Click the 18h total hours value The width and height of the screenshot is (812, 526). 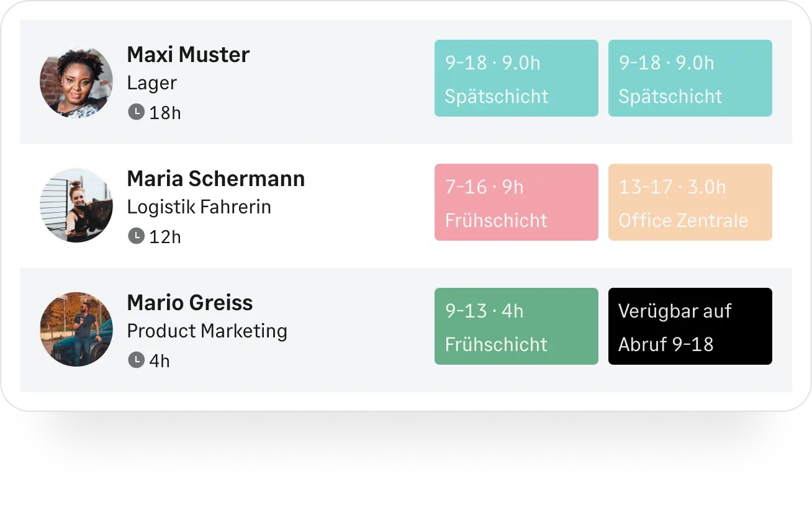click(x=165, y=113)
